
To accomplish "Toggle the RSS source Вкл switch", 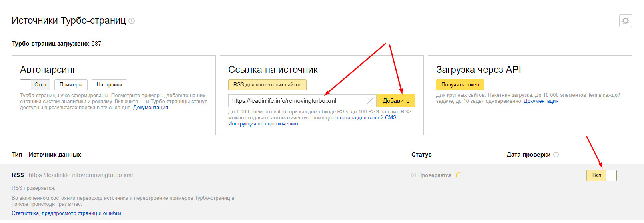I will coord(601,175).
